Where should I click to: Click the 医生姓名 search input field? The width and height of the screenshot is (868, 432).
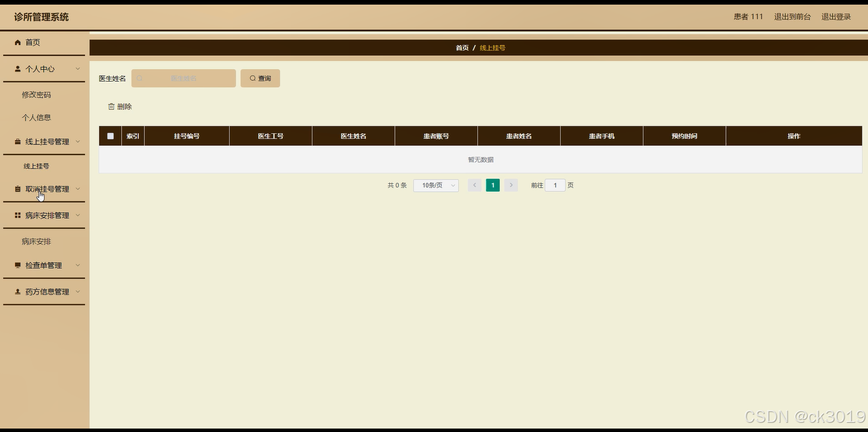click(184, 78)
